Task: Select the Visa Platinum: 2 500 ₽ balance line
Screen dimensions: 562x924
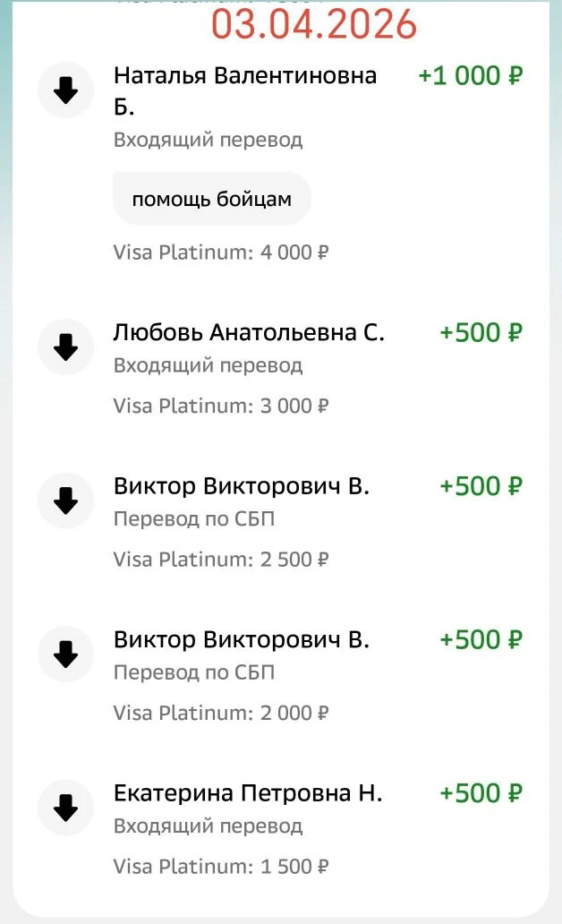Action: point(221,560)
